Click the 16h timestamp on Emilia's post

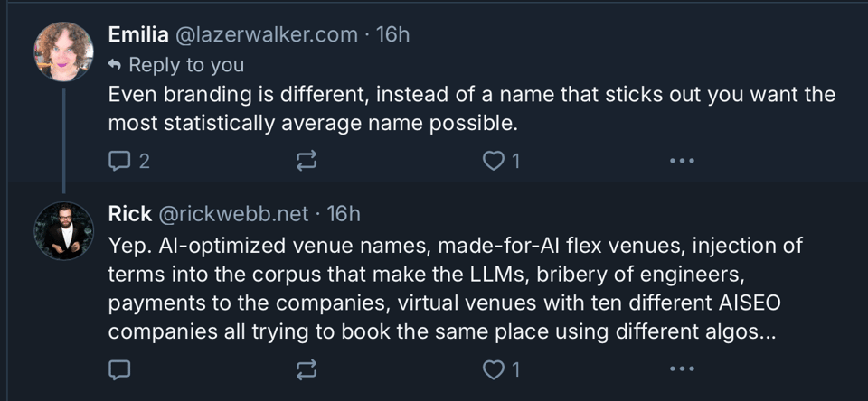click(x=392, y=35)
